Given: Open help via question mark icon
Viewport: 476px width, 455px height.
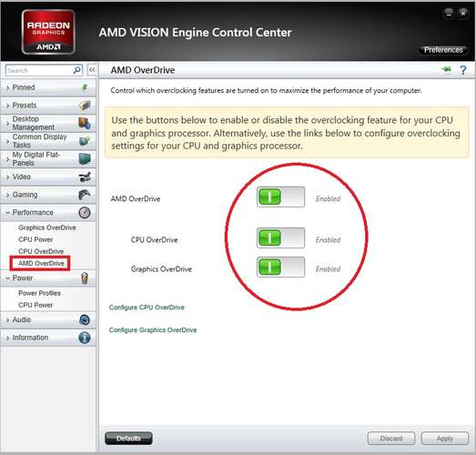Looking at the screenshot, I should pyautogui.click(x=463, y=70).
